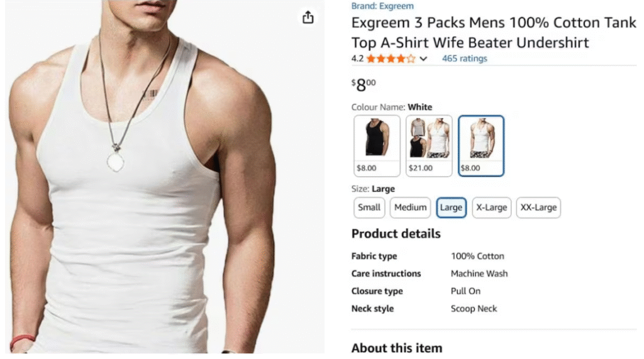The width and height of the screenshot is (644, 359).
Task: Click the About this item heading
Action: pyautogui.click(x=396, y=348)
